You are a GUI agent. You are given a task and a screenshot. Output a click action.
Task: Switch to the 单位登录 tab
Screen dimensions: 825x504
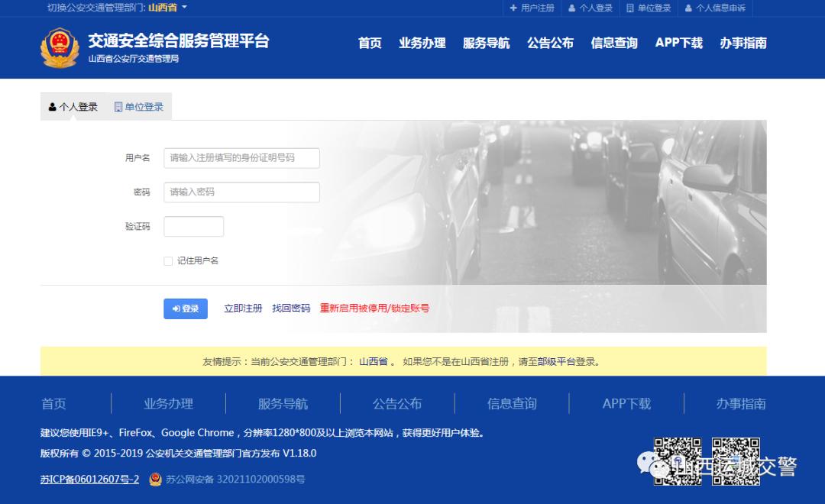point(139,107)
